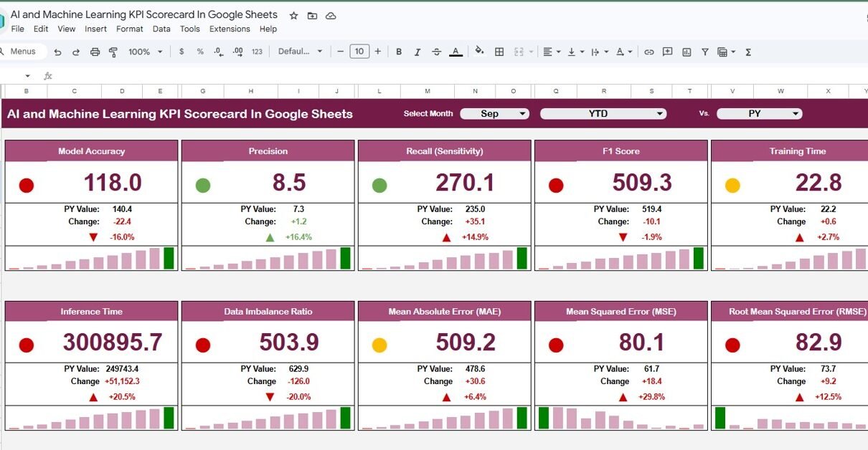Apply strikethrough formatting

tap(437, 52)
